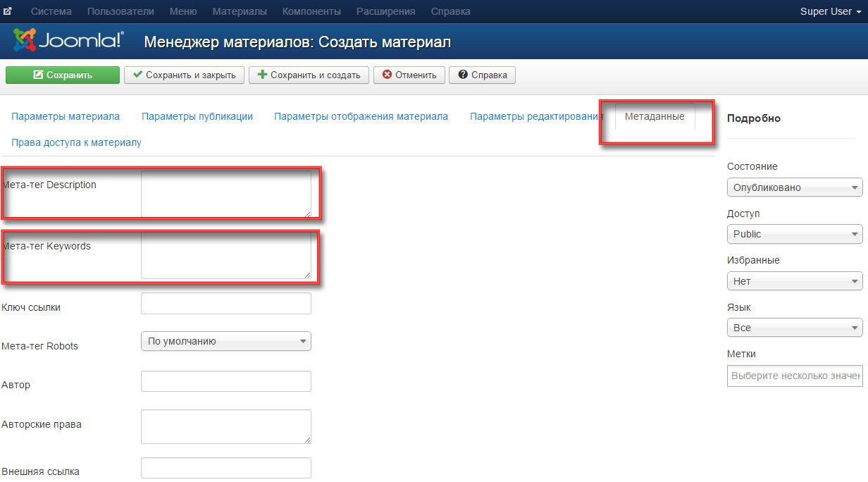Expand the Состояние dropdown
This screenshot has width=868, height=482.
point(794,187)
